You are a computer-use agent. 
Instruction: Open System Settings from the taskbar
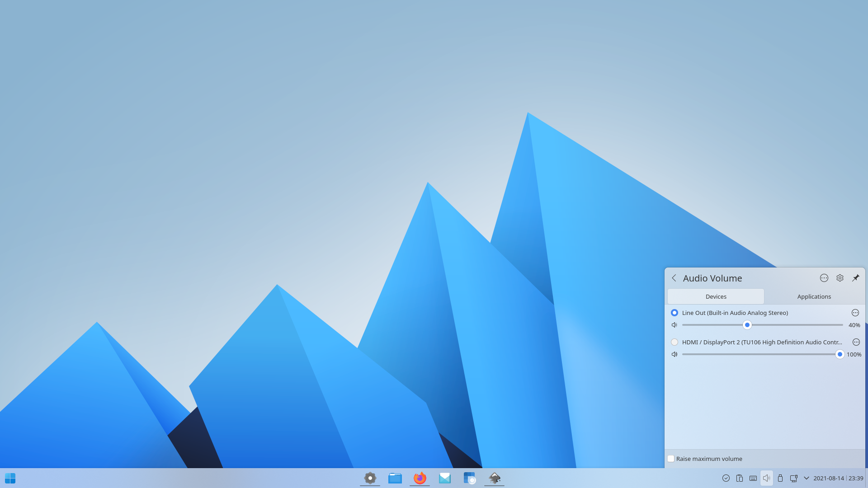pyautogui.click(x=370, y=478)
